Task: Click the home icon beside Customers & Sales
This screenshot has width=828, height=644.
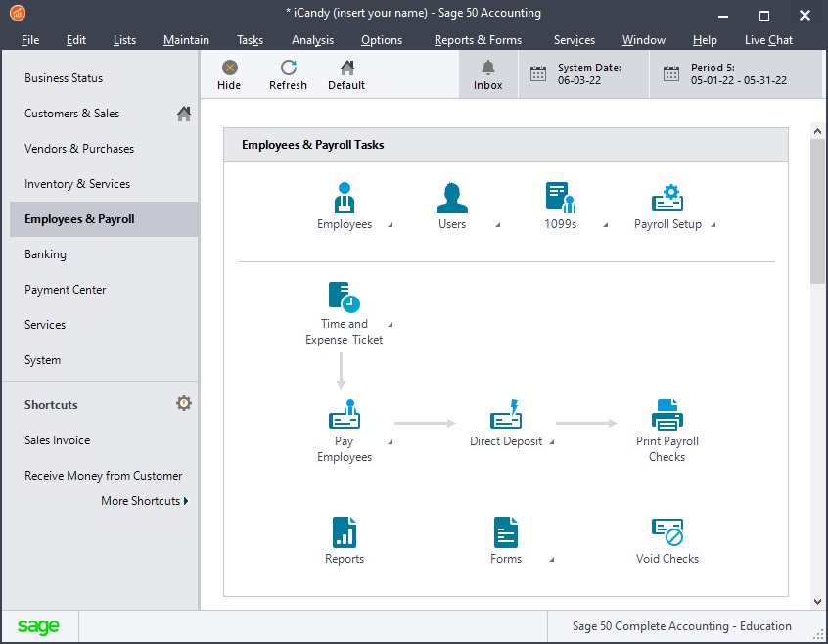Action: [x=184, y=114]
